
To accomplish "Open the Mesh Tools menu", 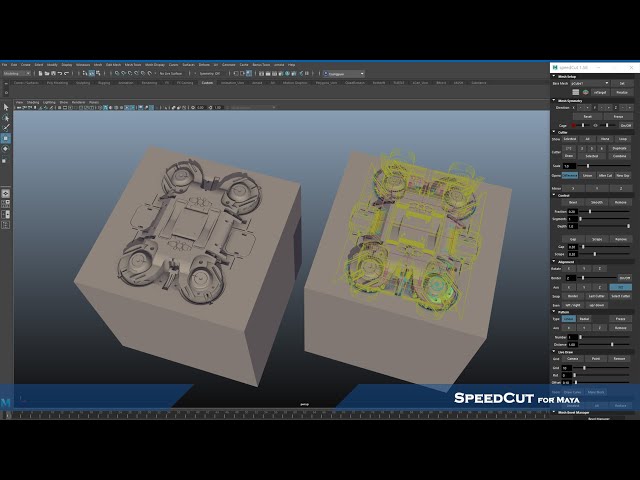I will [133, 64].
